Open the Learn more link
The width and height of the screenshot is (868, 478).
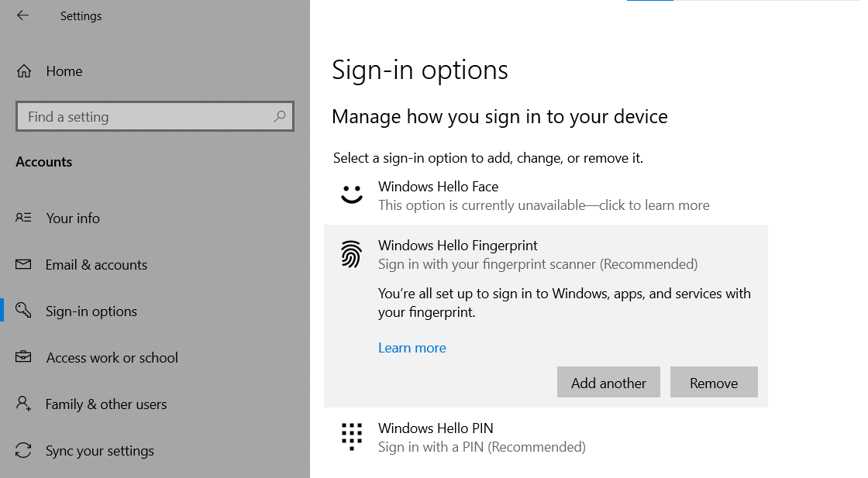tap(412, 347)
